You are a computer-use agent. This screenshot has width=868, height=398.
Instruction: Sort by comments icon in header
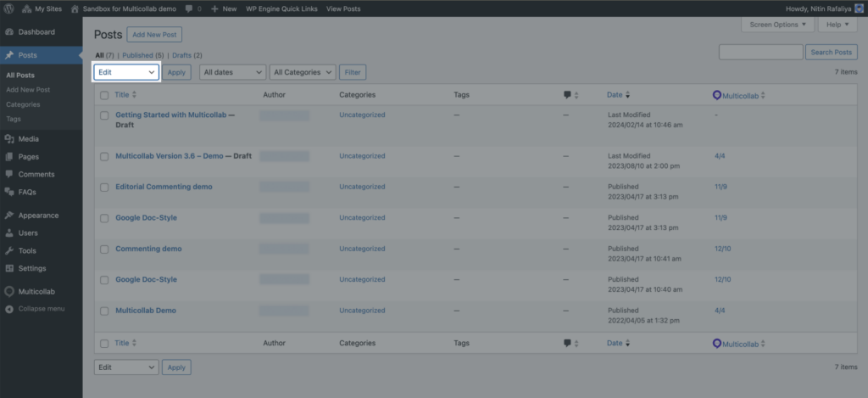(570, 95)
